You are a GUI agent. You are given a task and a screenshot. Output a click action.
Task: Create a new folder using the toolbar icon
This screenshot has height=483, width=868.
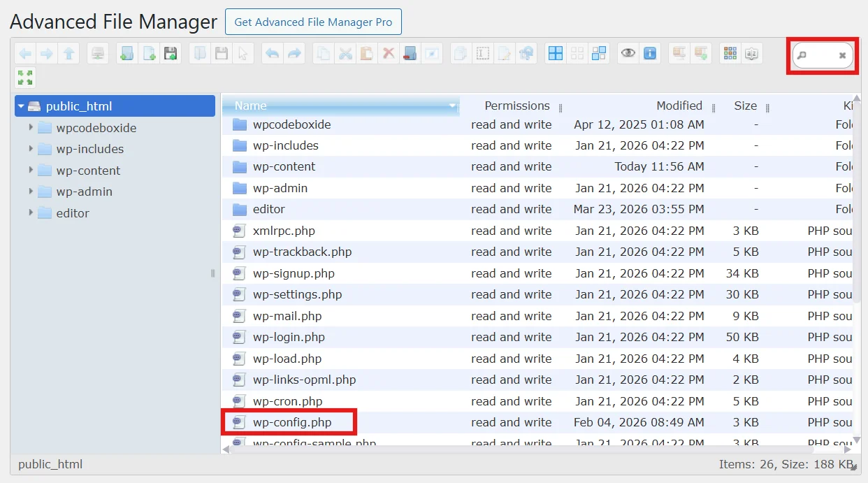pos(126,53)
